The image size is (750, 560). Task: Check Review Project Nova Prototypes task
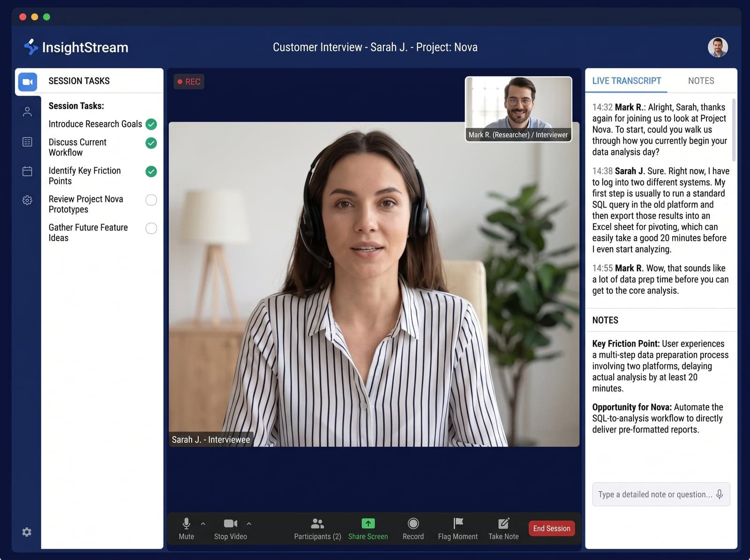[151, 200]
